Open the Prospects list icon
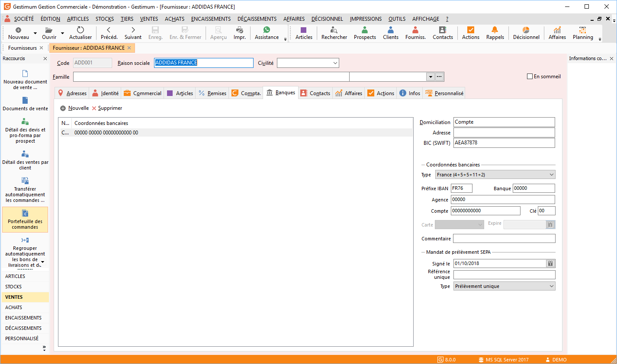 tap(365, 33)
